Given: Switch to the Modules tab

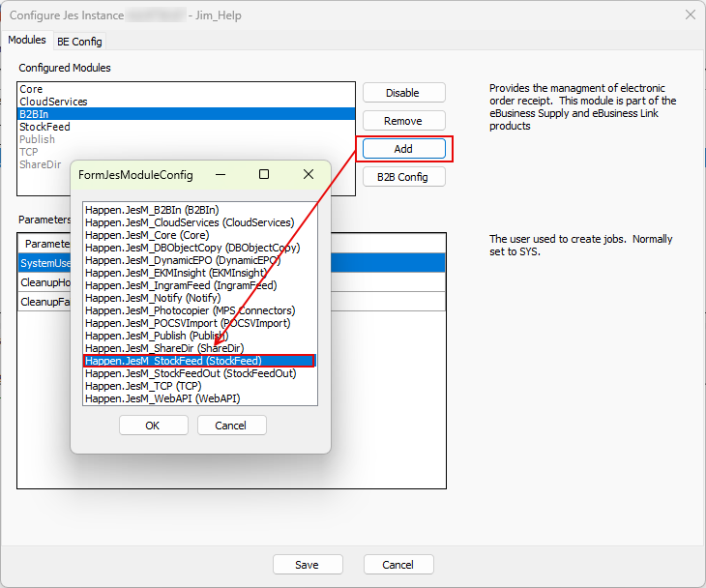Looking at the screenshot, I should (27, 40).
